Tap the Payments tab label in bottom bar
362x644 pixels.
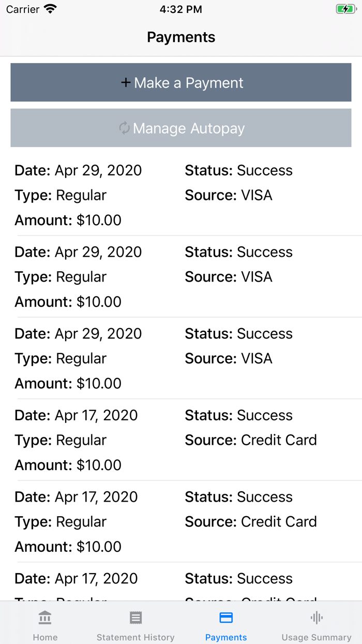click(x=226, y=637)
